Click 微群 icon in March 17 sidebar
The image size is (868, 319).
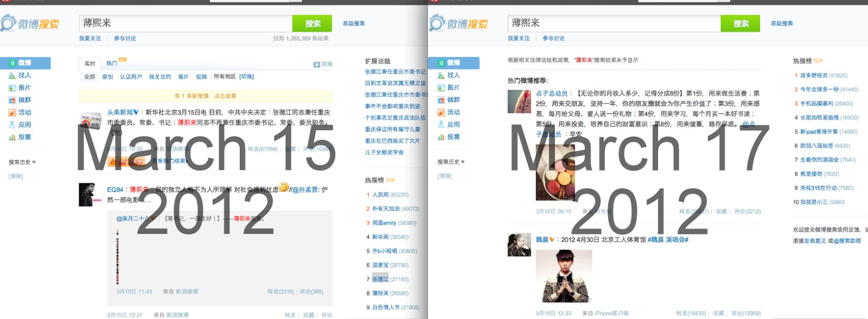click(x=441, y=100)
